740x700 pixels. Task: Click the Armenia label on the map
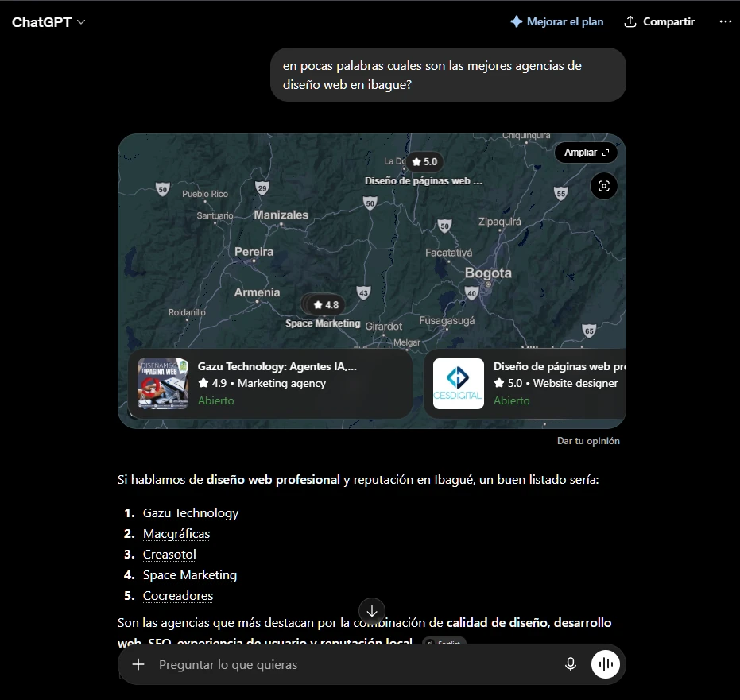258,292
